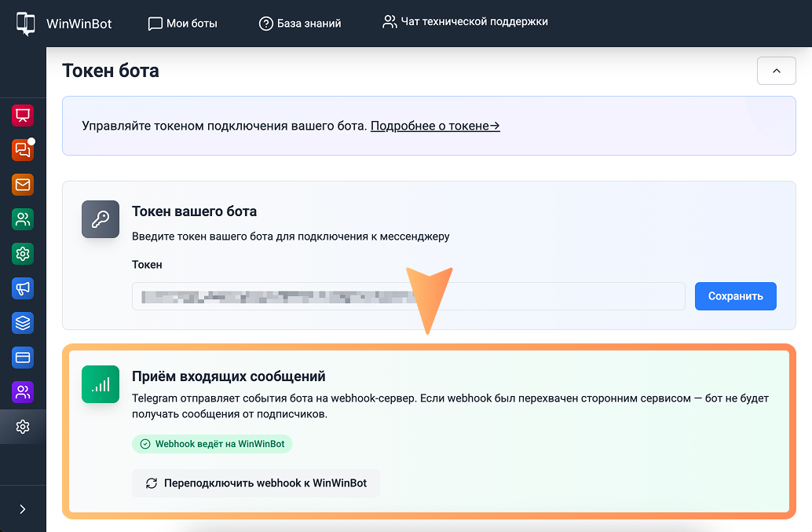Screen dimensions: 812x532
Task: Click Переподключить webhook к WinWinBot button
Action: (x=256, y=483)
